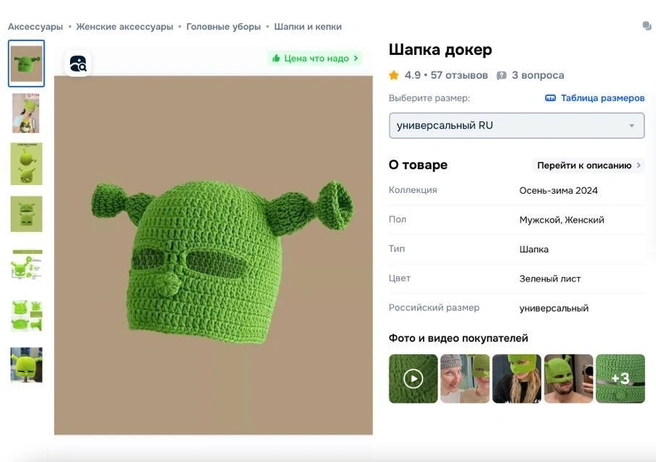Select third thumbnail with two hat views

click(26, 164)
